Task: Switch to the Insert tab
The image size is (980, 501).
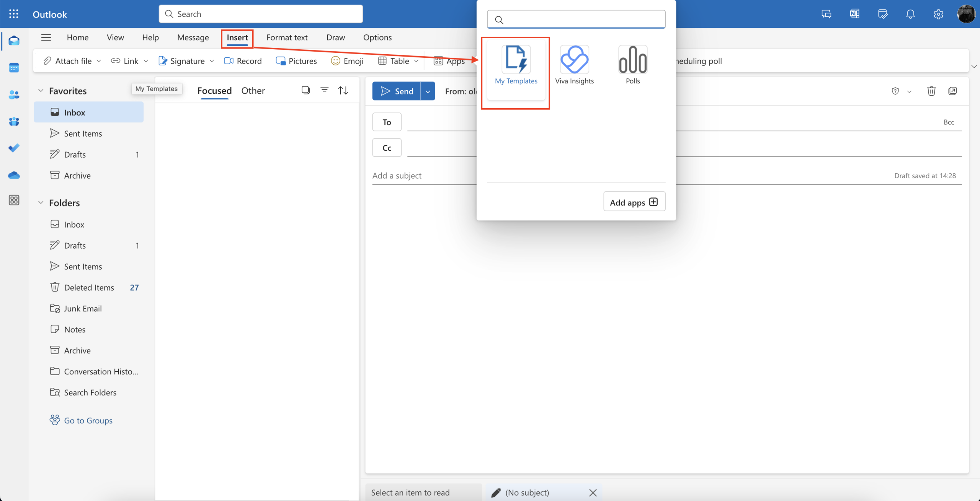Action: [x=237, y=37]
